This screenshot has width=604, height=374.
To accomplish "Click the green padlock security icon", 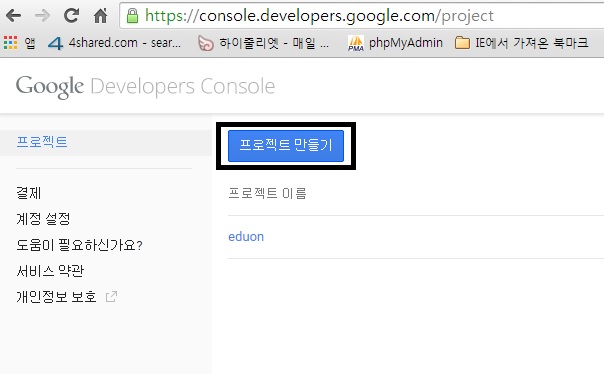I will pyautogui.click(x=133, y=16).
